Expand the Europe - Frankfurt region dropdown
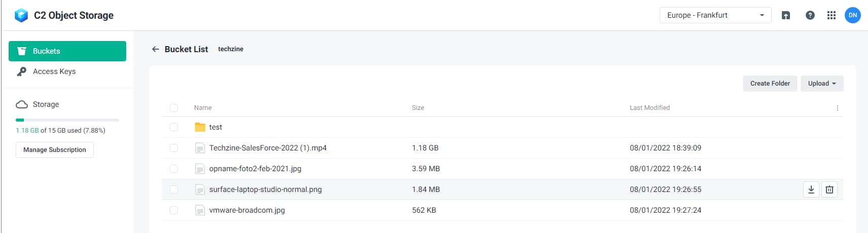 [x=715, y=15]
